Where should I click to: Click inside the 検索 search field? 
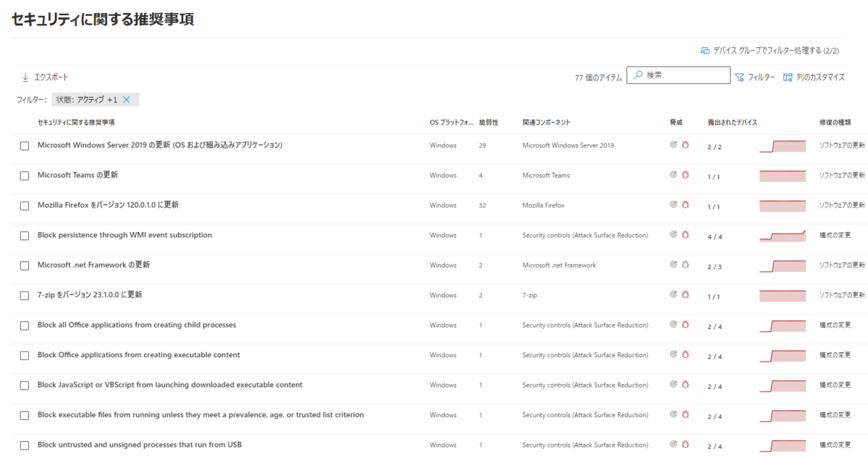678,75
